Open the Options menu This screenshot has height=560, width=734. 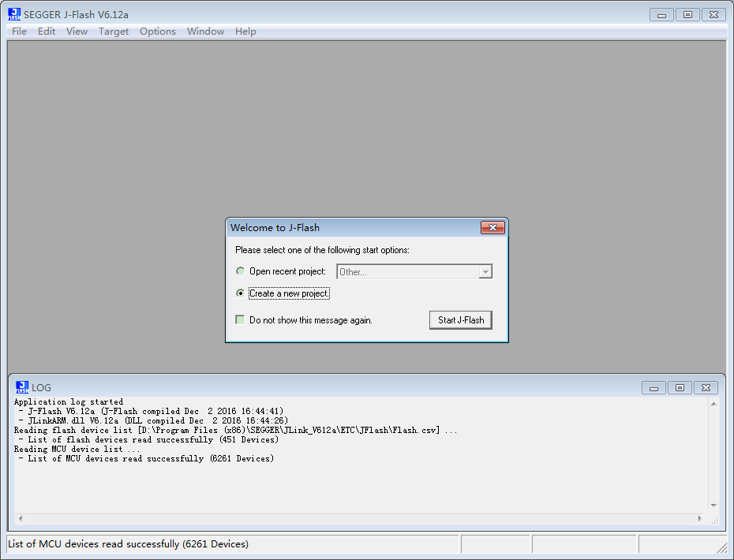click(158, 32)
